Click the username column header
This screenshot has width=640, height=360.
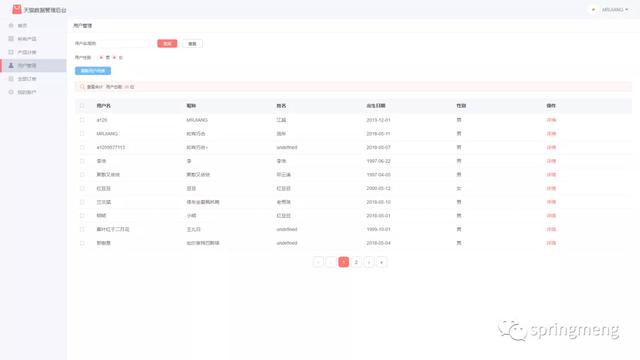104,106
